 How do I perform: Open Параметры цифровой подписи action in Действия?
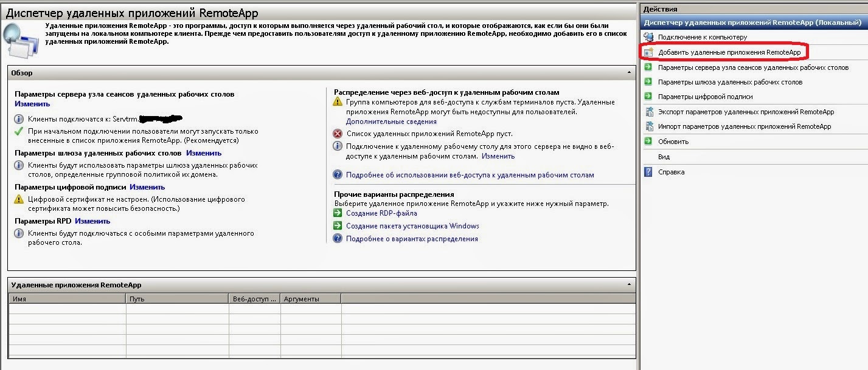click(705, 97)
